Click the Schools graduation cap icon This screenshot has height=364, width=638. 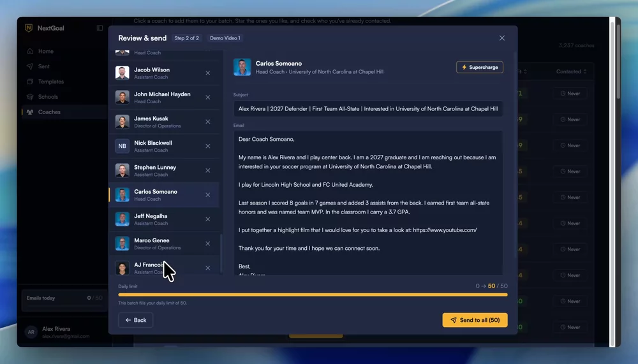pyautogui.click(x=30, y=97)
